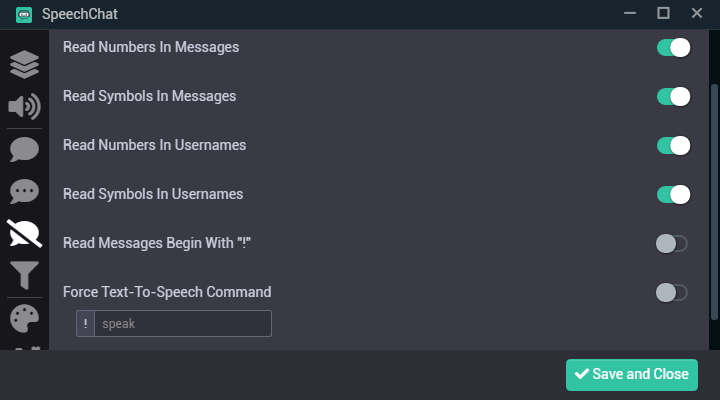The image size is (720, 400).
Task: Disable Read Numbers In Messages toggle
Action: [673, 47]
